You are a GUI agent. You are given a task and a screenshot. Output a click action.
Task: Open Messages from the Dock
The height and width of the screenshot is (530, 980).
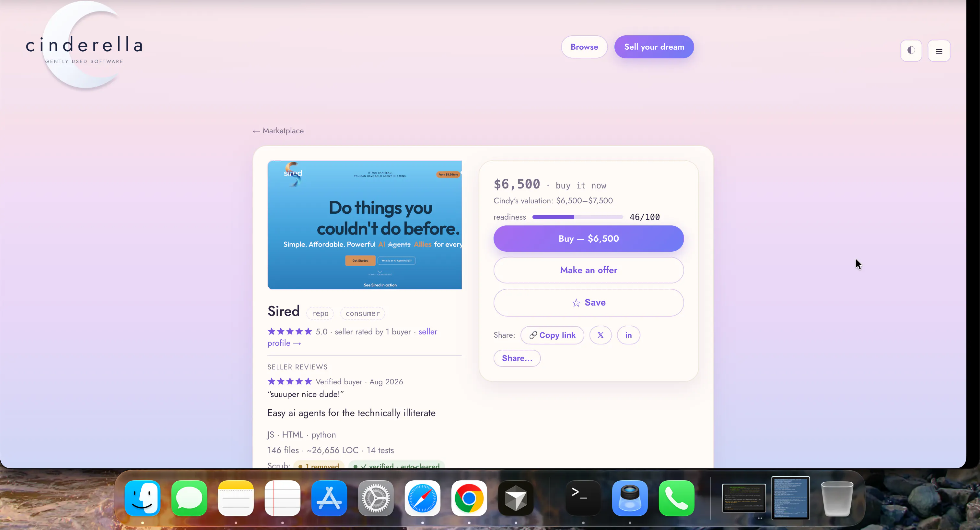[189, 498]
